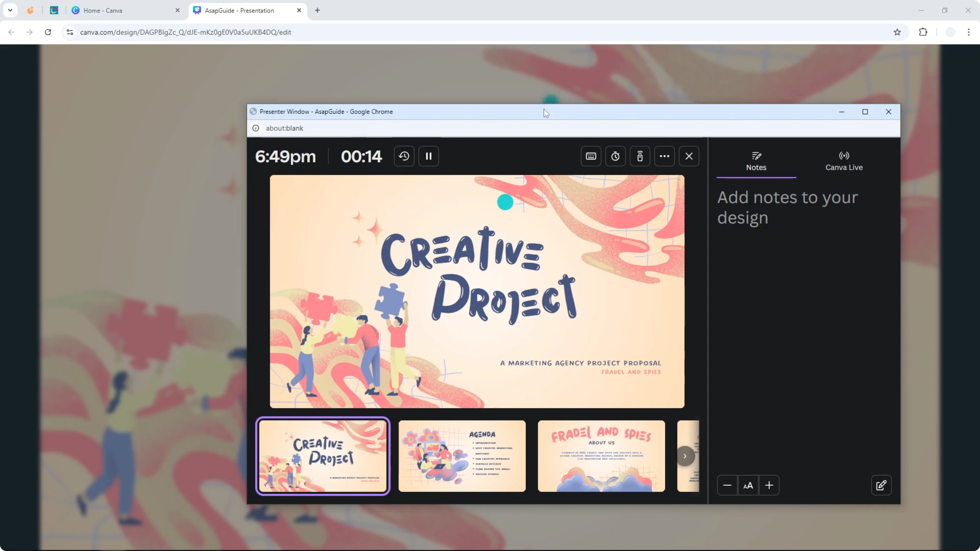Click the edit notes pencil icon
Image resolution: width=980 pixels, height=551 pixels.
click(881, 485)
